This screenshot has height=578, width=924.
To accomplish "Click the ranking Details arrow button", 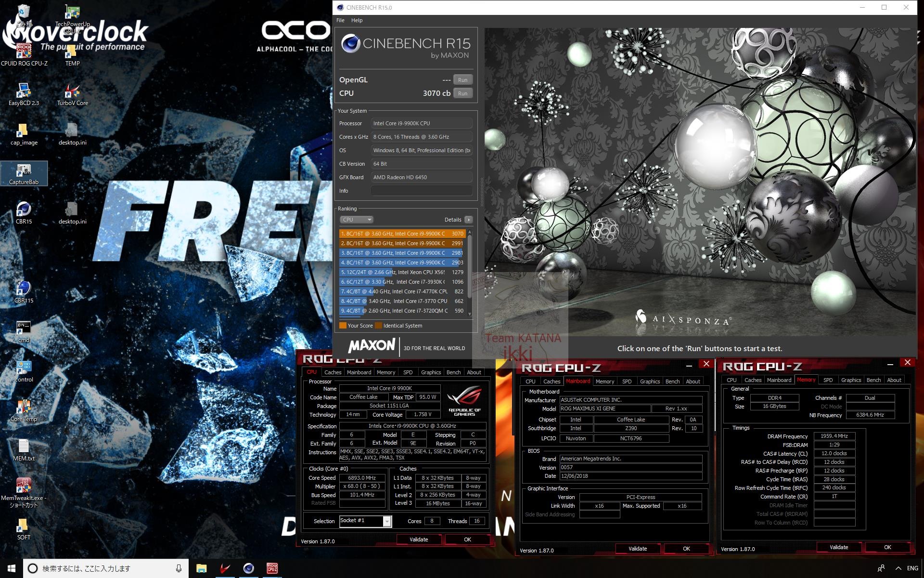I will (468, 220).
